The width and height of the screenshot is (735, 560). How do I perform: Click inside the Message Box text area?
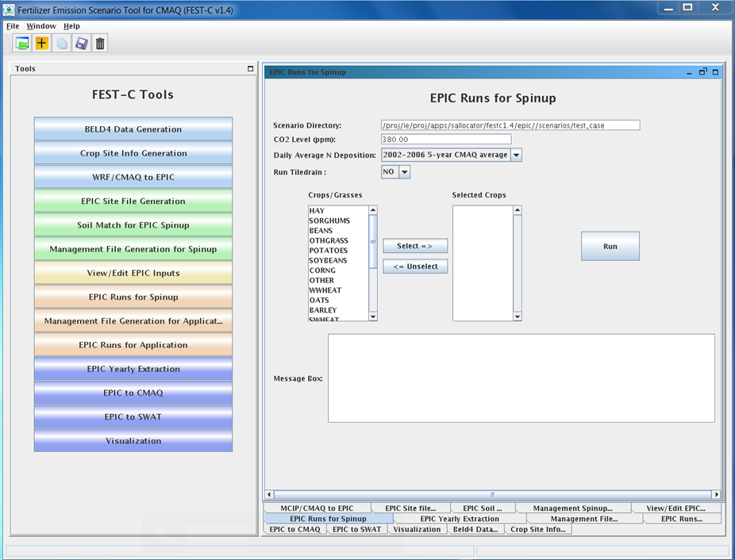pos(521,378)
